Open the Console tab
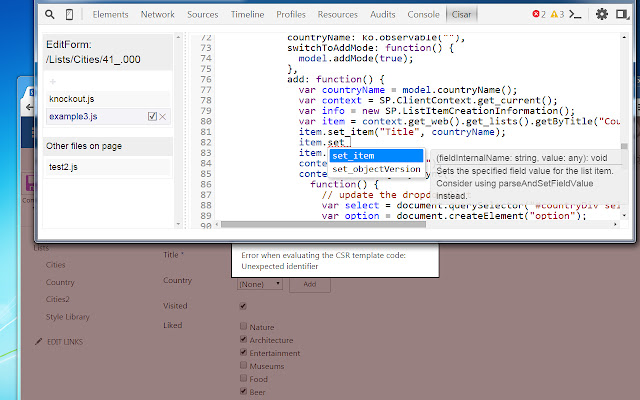 pos(423,15)
